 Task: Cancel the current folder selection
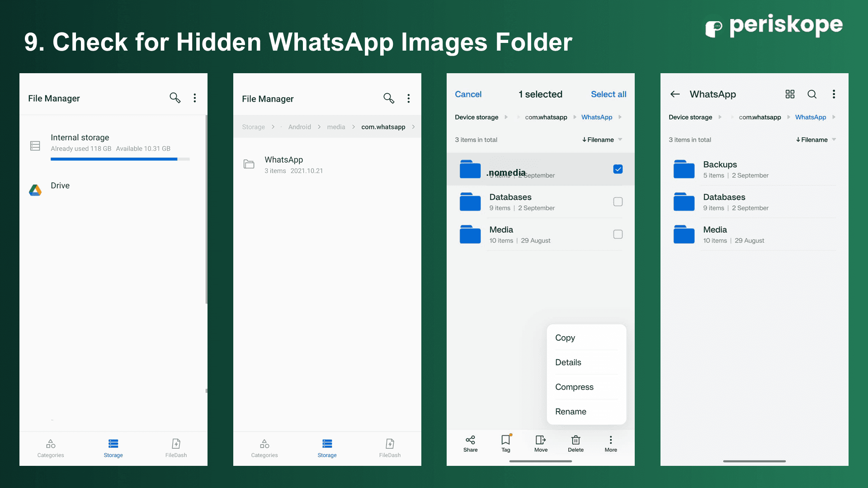(x=468, y=94)
